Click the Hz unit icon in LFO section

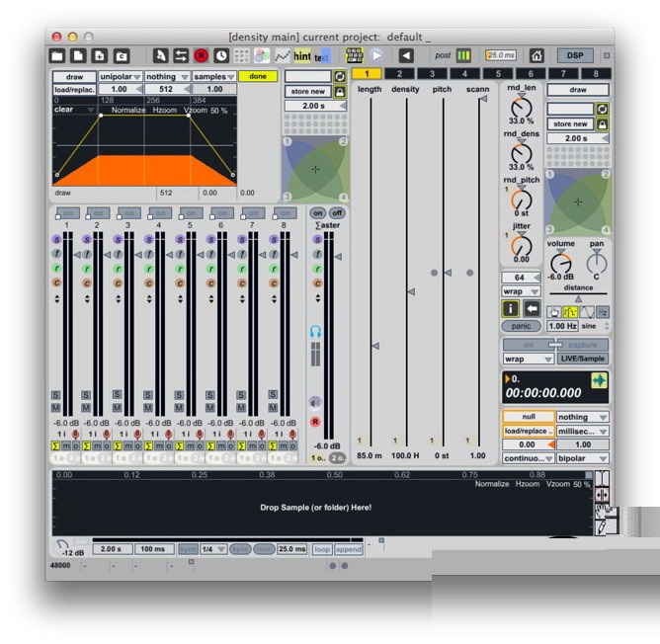coord(603,312)
